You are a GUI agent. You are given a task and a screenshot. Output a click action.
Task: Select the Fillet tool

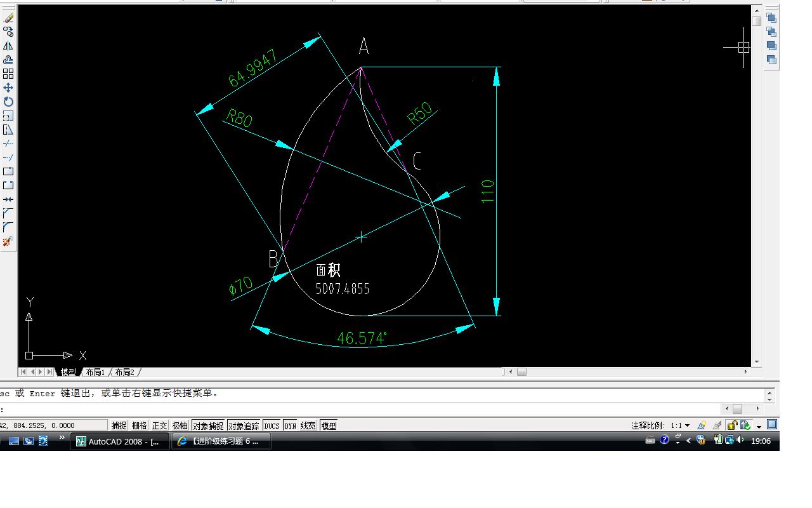click(x=8, y=227)
